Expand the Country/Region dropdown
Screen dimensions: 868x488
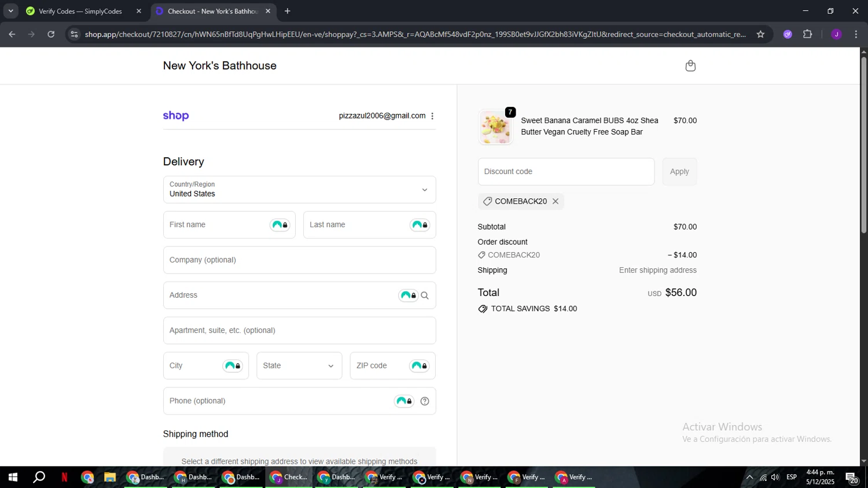(x=299, y=190)
